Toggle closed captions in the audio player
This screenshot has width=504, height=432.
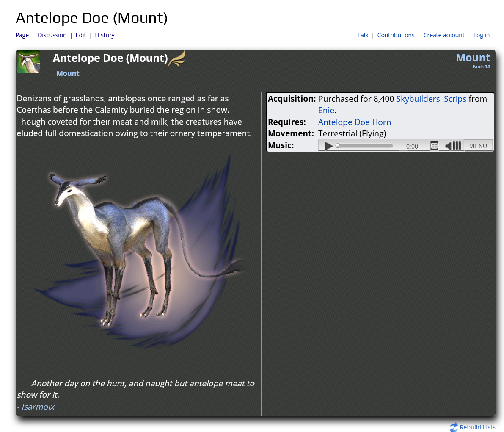tap(434, 146)
